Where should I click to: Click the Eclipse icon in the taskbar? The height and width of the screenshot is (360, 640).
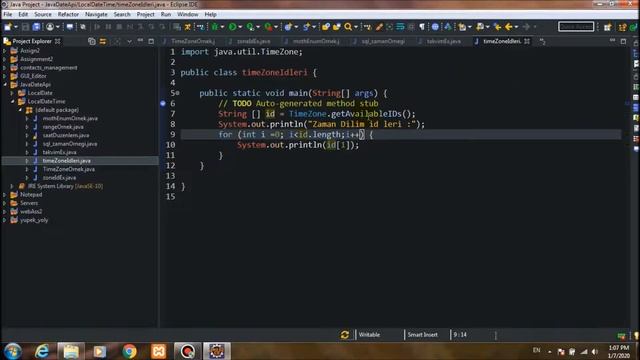(x=217, y=351)
